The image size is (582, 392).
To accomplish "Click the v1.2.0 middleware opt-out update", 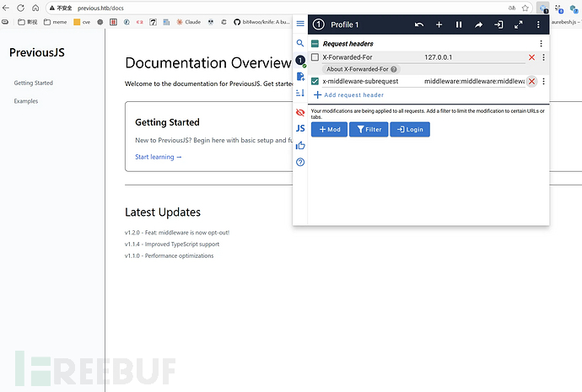I will point(177,233).
